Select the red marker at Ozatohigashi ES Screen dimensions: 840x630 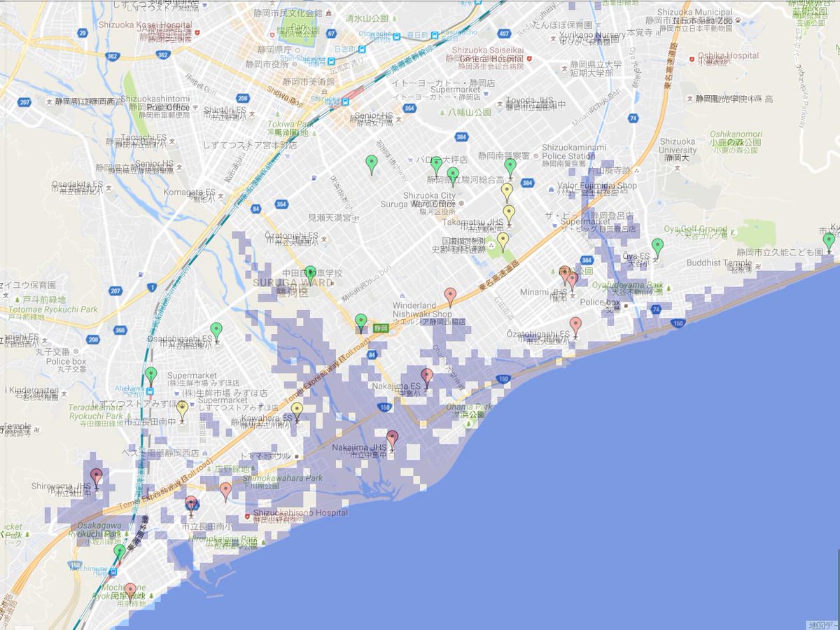(x=575, y=326)
